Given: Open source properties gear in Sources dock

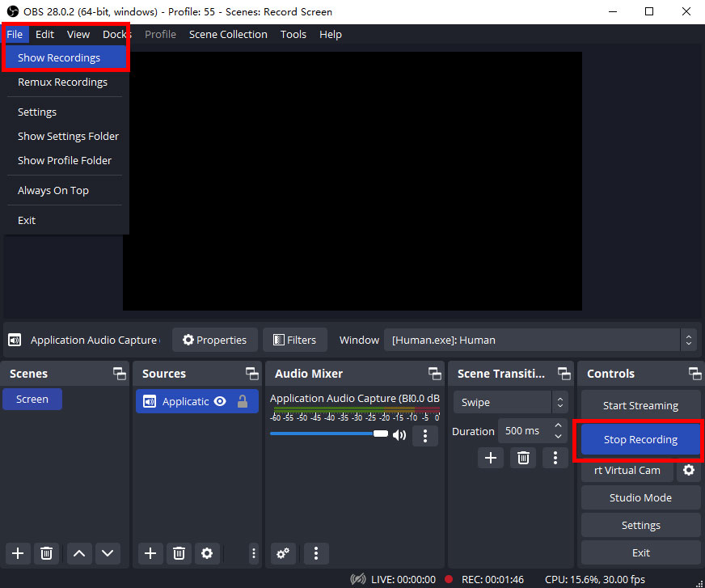Looking at the screenshot, I should click(207, 553).
